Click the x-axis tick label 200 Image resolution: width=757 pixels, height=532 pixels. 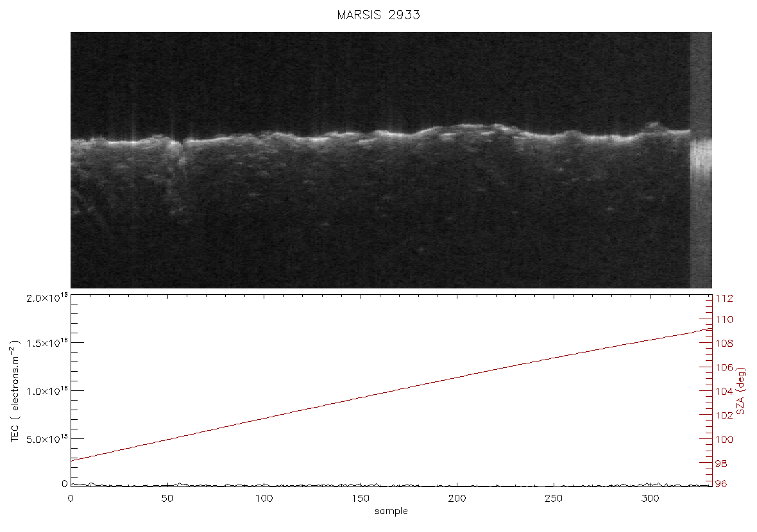tap(457, 498)
